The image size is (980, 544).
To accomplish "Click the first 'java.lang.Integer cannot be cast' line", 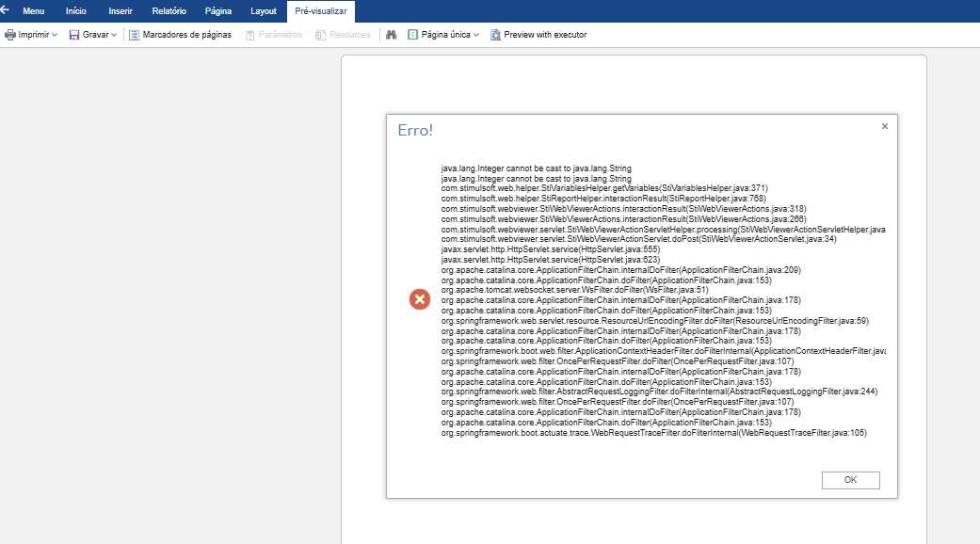I will coord(537,168).
